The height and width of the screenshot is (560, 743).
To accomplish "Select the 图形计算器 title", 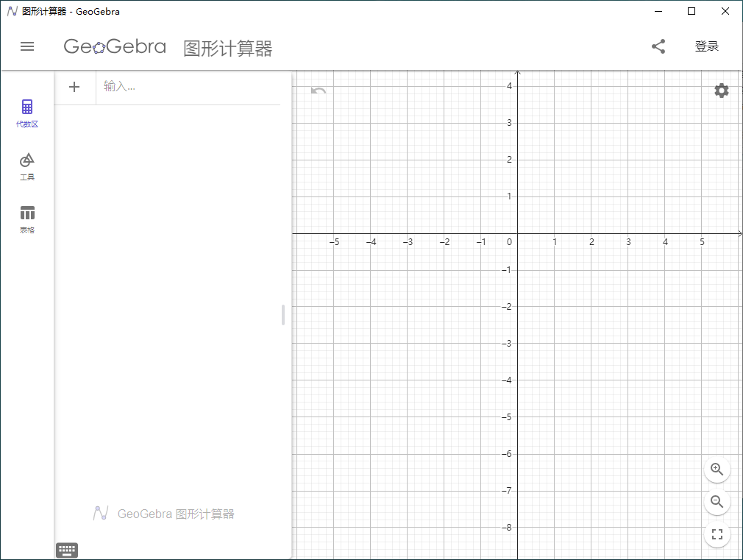I will [x=226, y=47].
